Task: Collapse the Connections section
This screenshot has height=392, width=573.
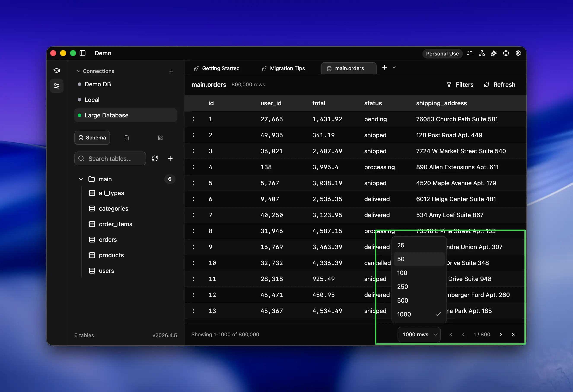Action: click(79, 71)
